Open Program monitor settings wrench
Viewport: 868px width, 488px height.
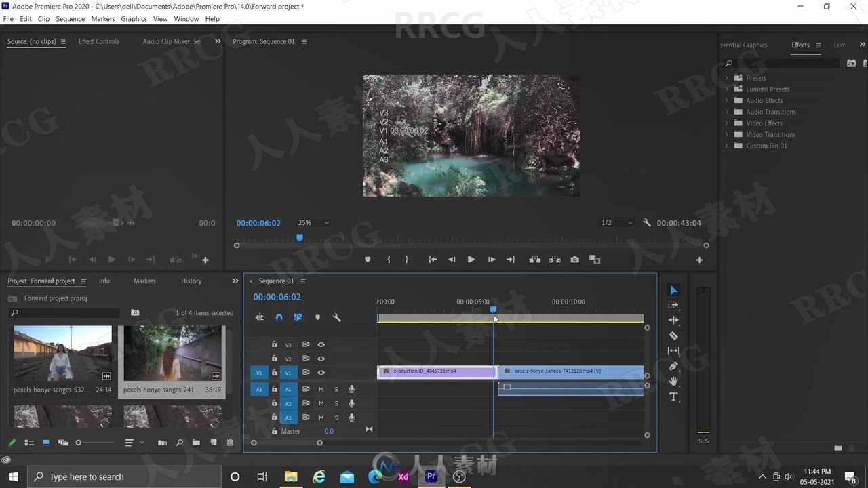647,222
